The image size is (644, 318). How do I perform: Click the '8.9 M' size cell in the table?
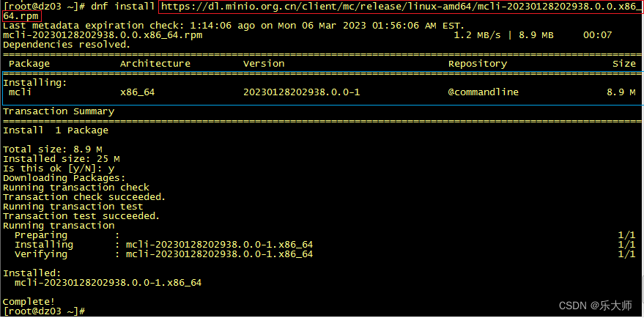click(x=621, y=92)
